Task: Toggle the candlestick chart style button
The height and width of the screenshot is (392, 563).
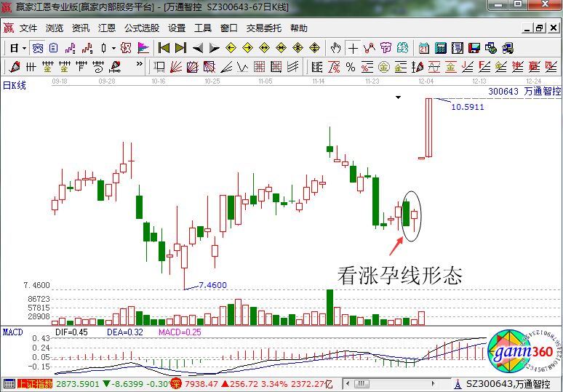Action: (104, 48)
